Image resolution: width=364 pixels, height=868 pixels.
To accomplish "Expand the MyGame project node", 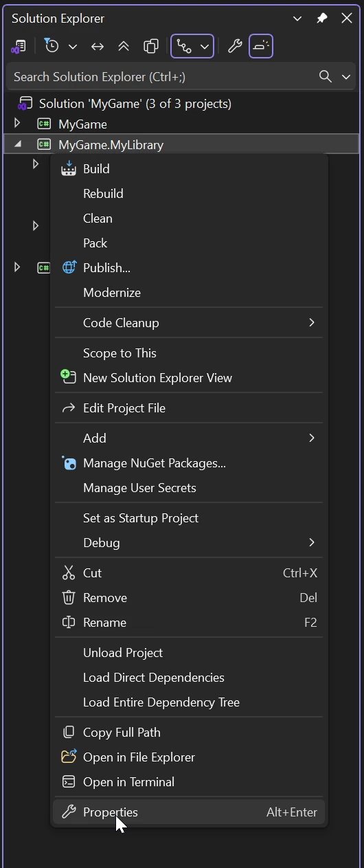I will 18,124.
